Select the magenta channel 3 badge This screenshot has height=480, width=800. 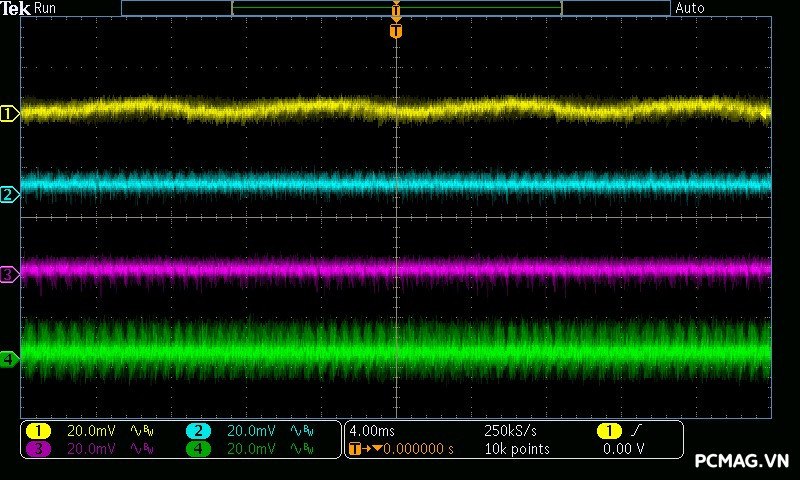(38, 449)
